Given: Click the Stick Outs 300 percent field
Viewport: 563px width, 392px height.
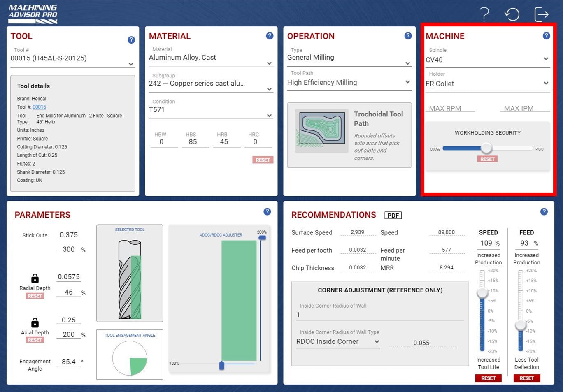Looking at the screenshot, I should click(x=69, y=249).
